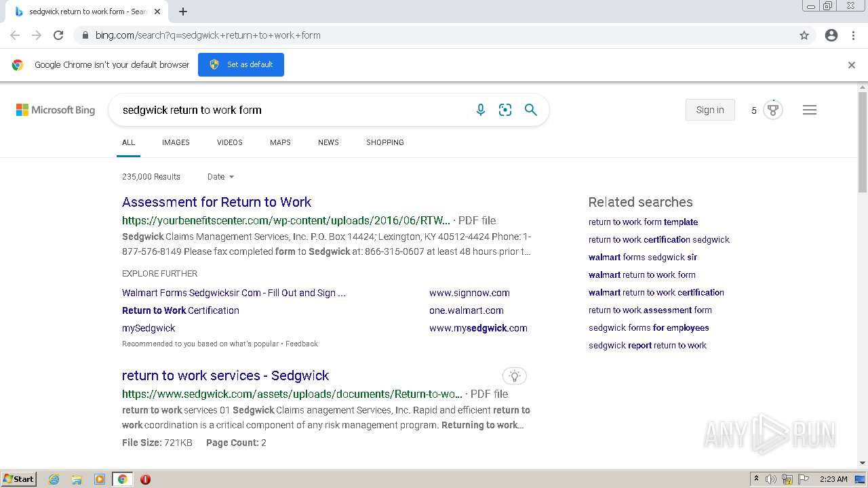Image resolution: width=868 pixels, height=488 pixels.
Task: Open Return to Work Certification link
Action: coord(180,310)
